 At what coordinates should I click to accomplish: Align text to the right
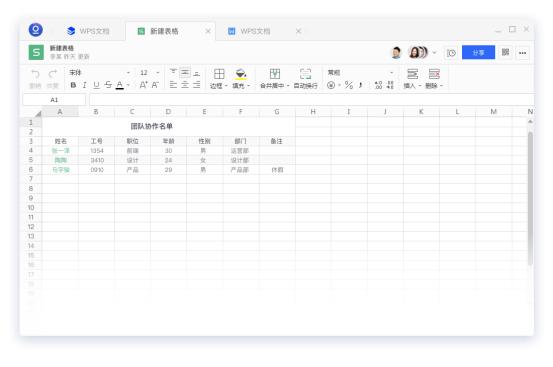(x=197, y=85)
